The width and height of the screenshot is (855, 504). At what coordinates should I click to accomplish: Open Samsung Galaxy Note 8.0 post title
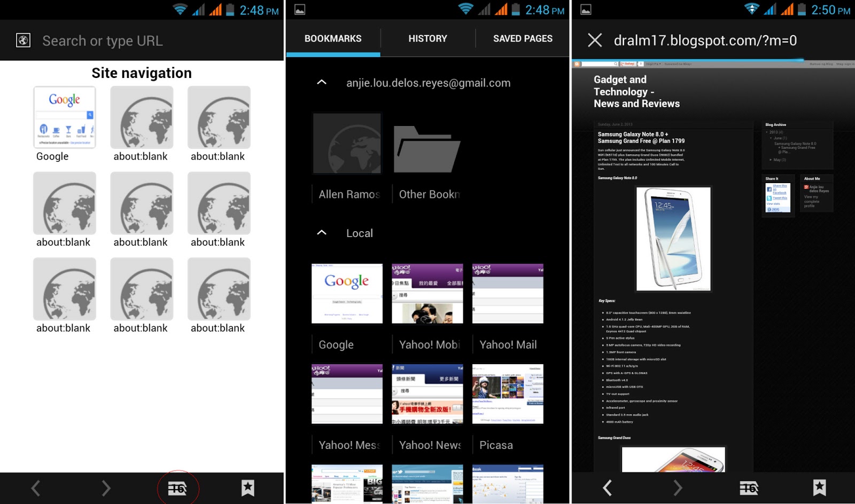(x=641, y=138)
